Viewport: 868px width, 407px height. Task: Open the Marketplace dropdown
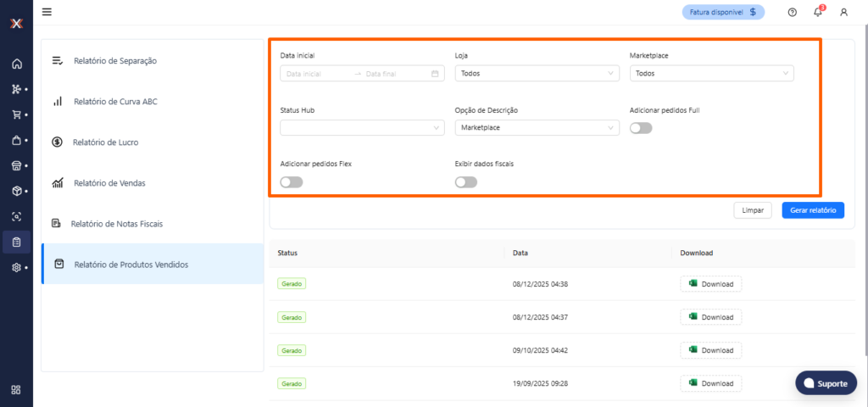point(711,74)
